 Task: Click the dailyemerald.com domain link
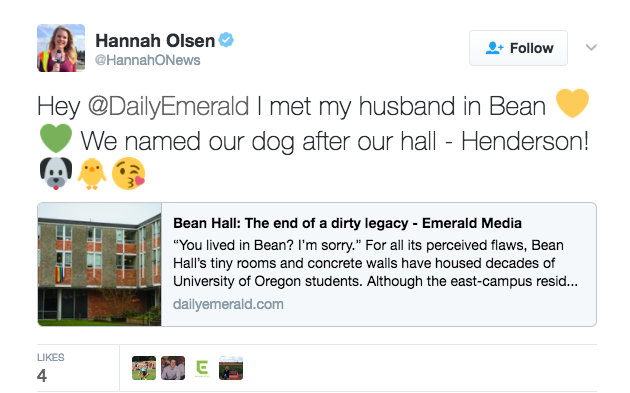pyautogui.click(x=228, y=304)
